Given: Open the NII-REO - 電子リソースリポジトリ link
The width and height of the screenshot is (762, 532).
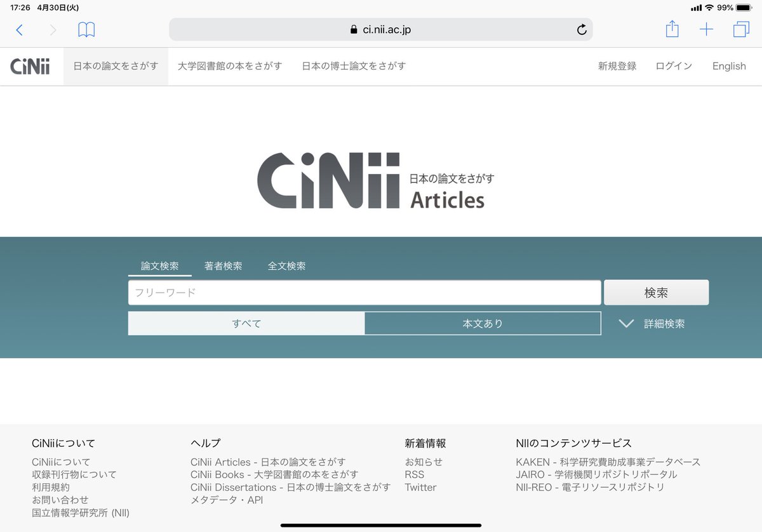Looking at the screenshot, I should pyautogui.click(x=590, y=487).
